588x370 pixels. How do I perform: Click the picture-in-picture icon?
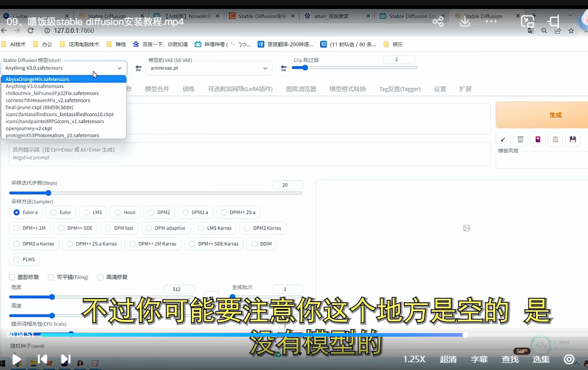click(527, 21)
